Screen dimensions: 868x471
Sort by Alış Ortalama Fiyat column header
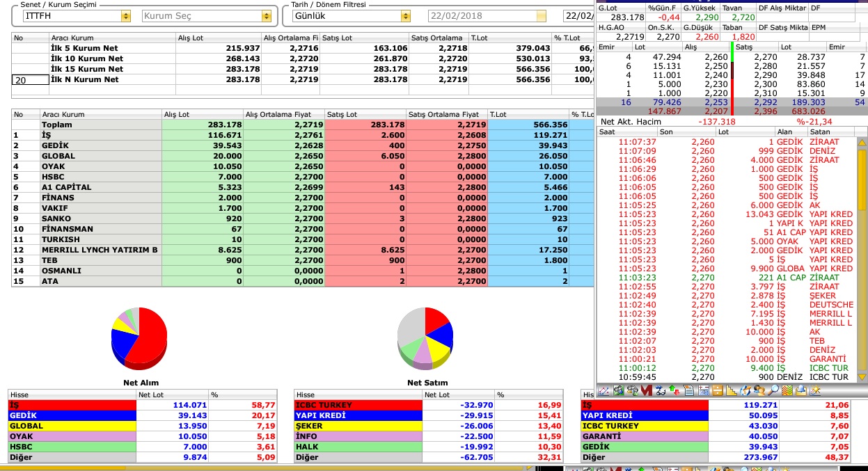coord(284,114)
